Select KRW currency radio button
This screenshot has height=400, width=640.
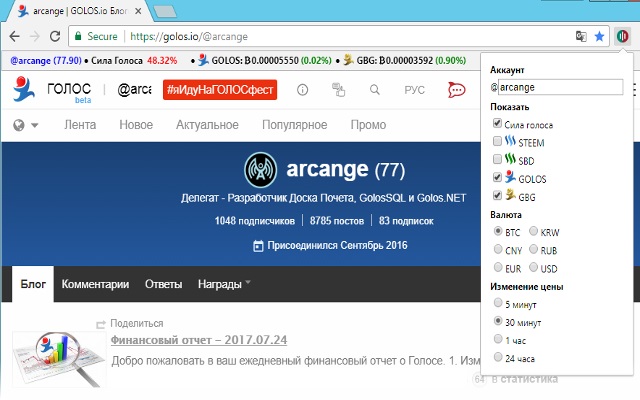click(533, 231)
